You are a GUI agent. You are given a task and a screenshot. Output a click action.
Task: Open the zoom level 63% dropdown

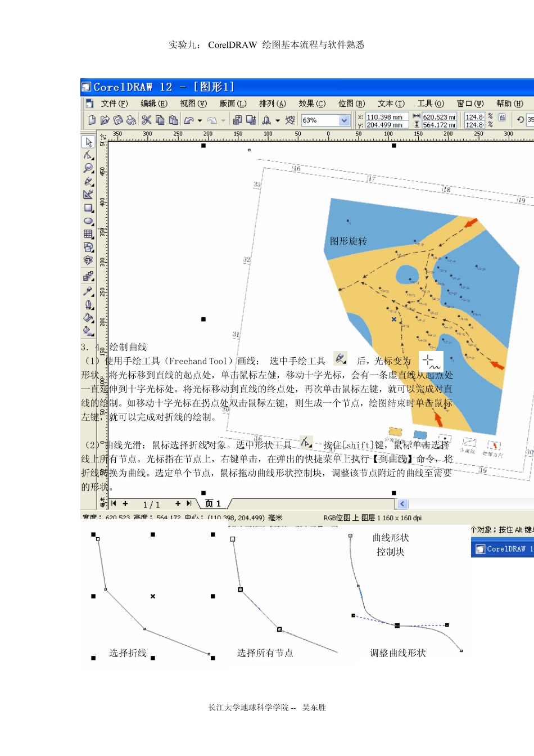click(x=344, y=120)
